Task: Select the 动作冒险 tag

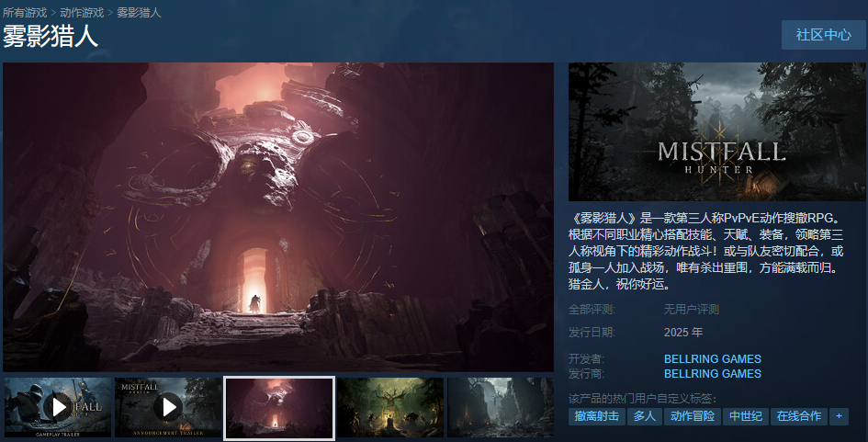Action: coord(693,416)
